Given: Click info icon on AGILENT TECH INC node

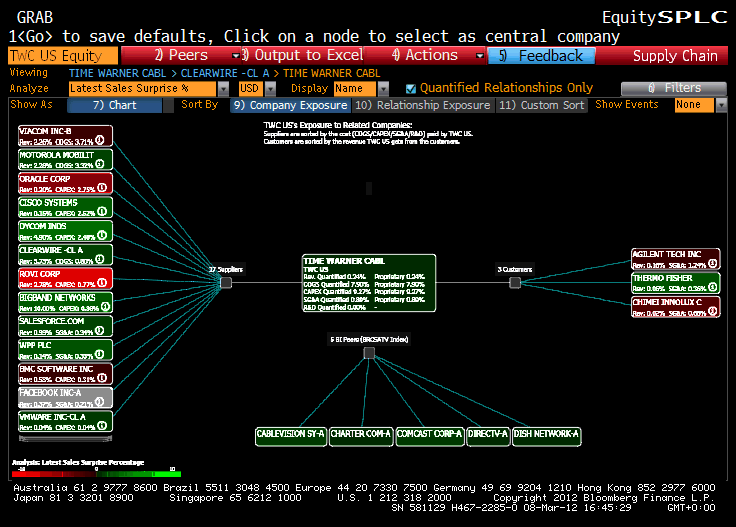Looking at the screenshot, I should coord(713,264).
